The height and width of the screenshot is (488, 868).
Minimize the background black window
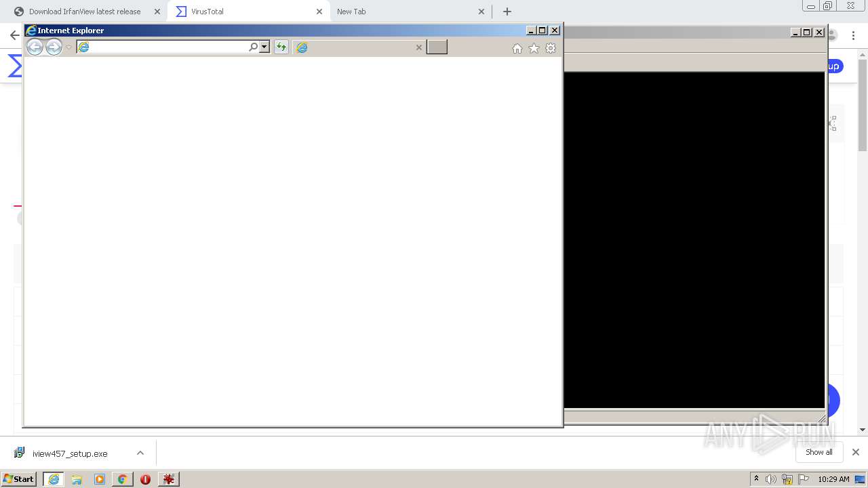pos(795,33)
